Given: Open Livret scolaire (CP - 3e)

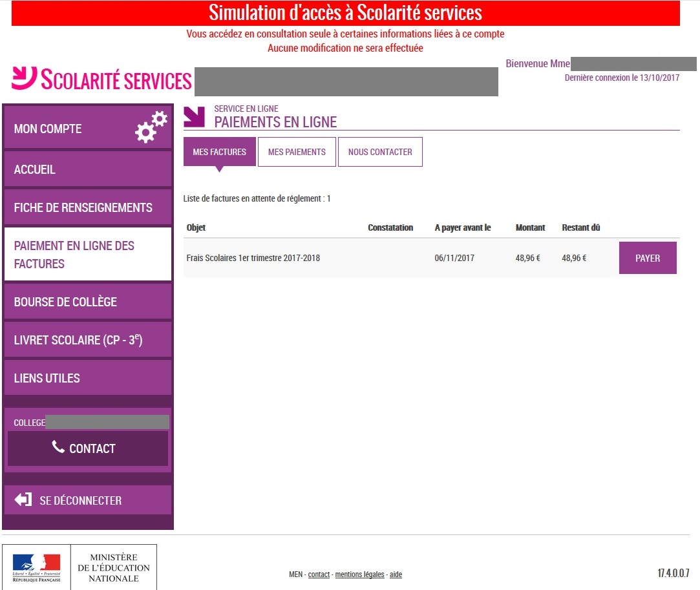Looking at the screenshot, I should [88, 340].
